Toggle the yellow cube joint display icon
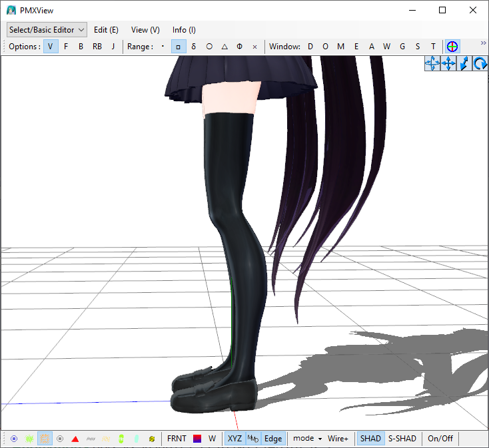The image size is (489, 448). pos(152,439)
